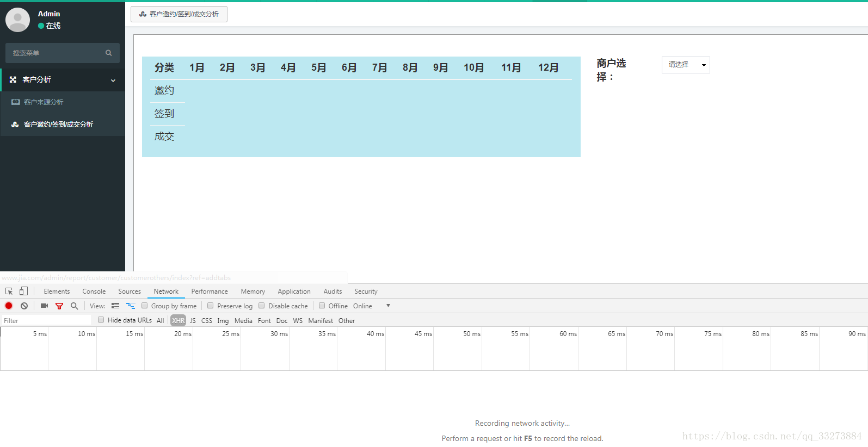Toggle the red filter funnel icon
This screenshot has height=447, width=868.
[x=59, y=306]
